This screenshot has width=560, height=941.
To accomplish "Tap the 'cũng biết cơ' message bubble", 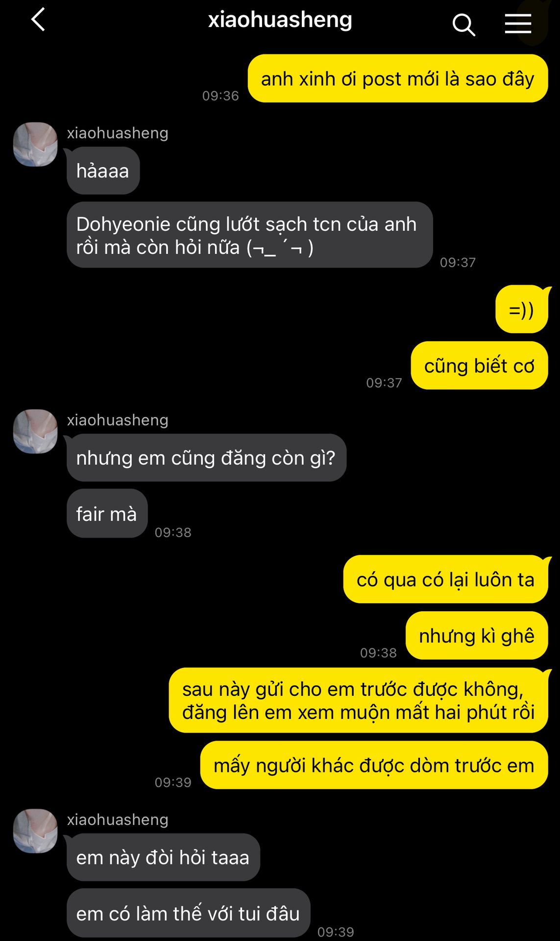I will coord(479,366).
